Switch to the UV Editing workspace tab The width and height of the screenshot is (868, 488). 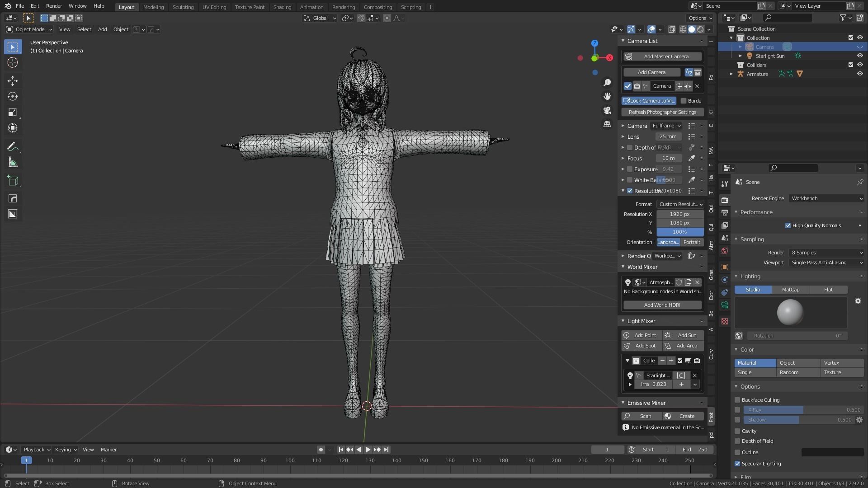(x=214, y=7)
